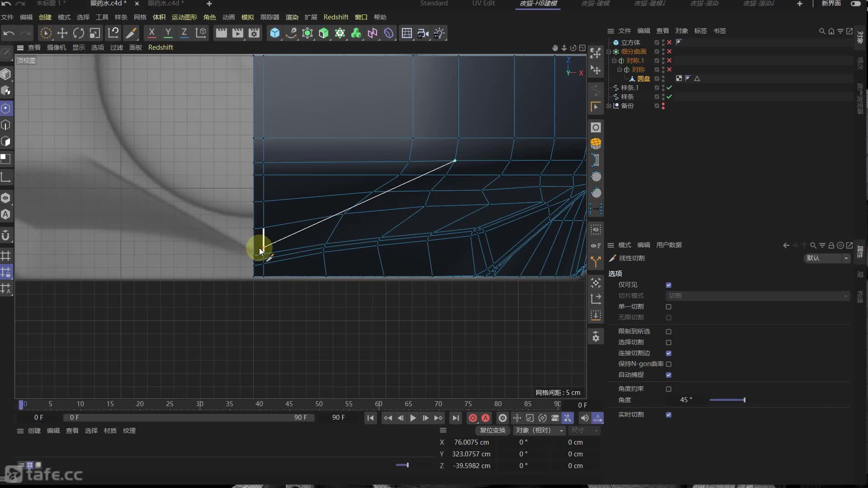Open the render to picture viewer icon
868x488 pixels.
(x=237, y=33)
